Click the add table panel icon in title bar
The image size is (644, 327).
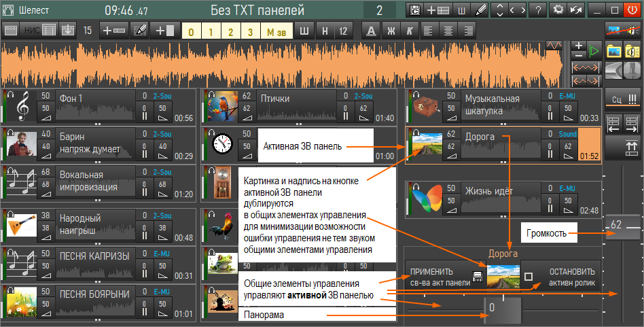[x=437, y=10]
